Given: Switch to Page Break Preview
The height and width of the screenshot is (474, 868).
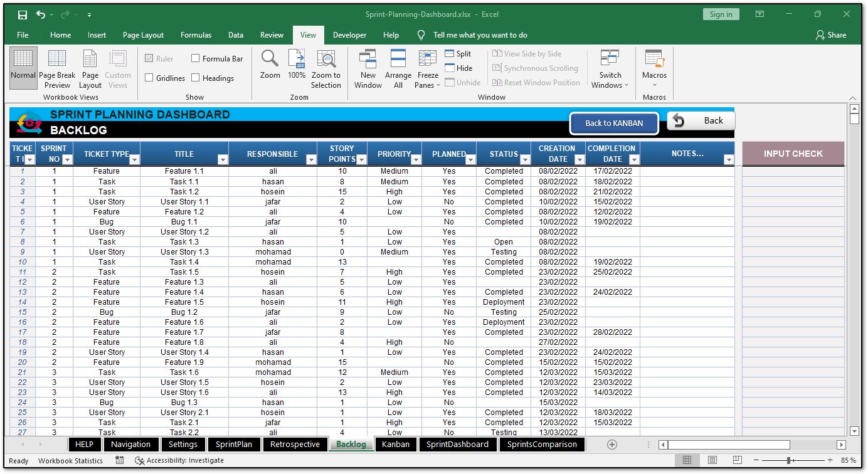Looking at the screenshot, I should 57,68.
